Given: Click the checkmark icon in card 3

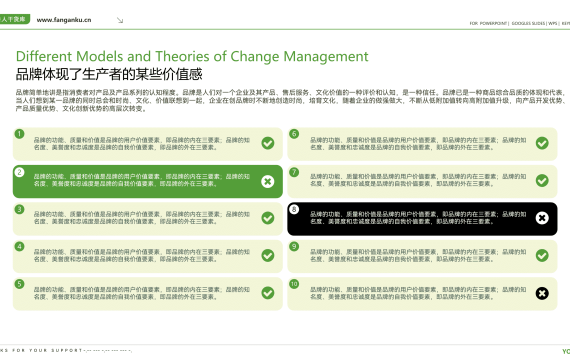Looking at the screenshot, I should click(268, 218).
